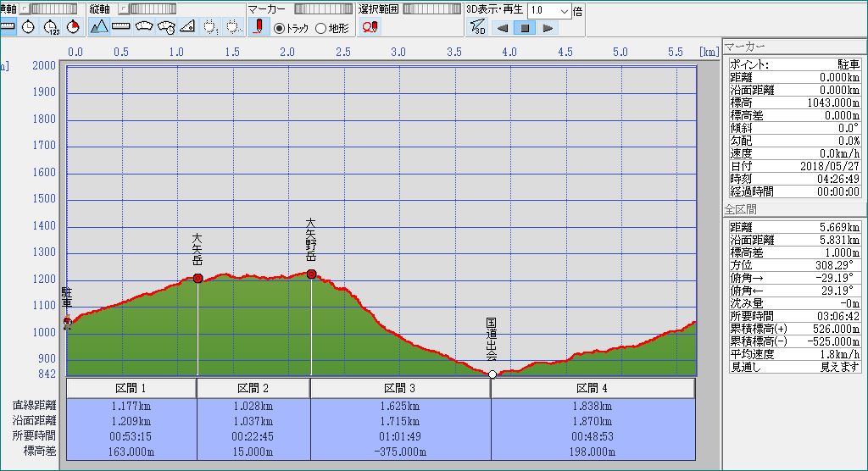Click the 区間 3 elevation change -375.000m
This screenshot has width=868, height=471.
[x=400, y=452]
